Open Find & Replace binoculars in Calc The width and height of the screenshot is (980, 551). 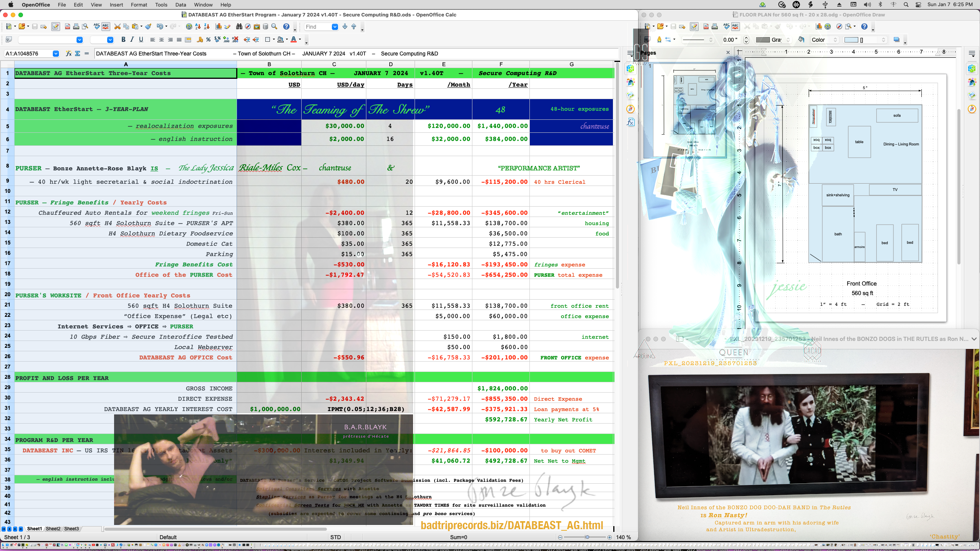pyautogui.click(x=239, y=26)
